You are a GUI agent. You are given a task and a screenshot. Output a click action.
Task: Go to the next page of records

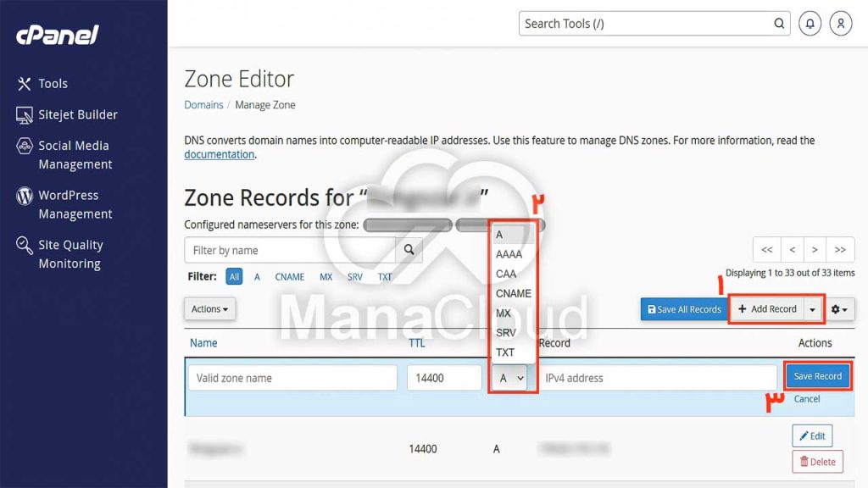[x=815, y=250]
